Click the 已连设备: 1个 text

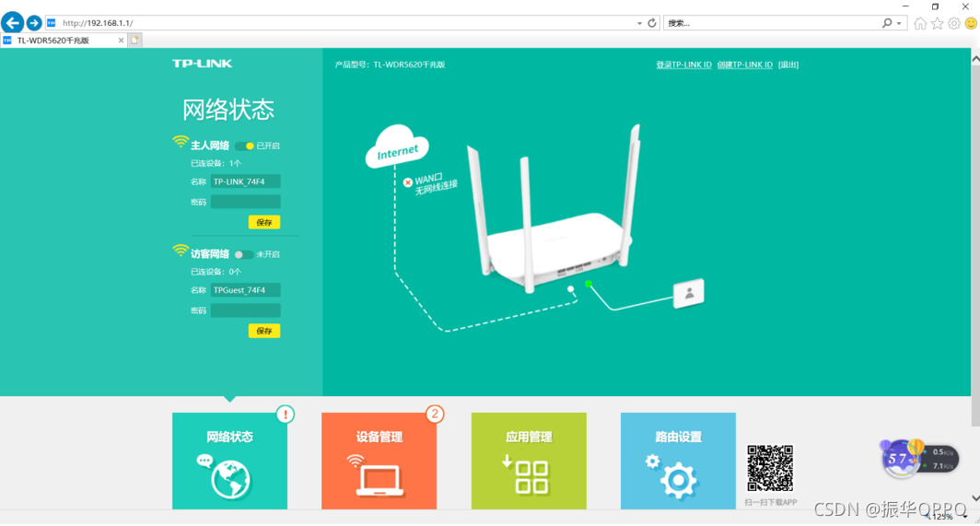click(x=216, y=163)
